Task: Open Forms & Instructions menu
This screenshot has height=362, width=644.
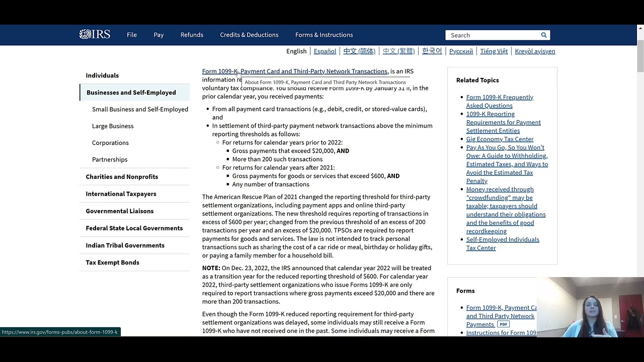Action: tap(324, 35)
